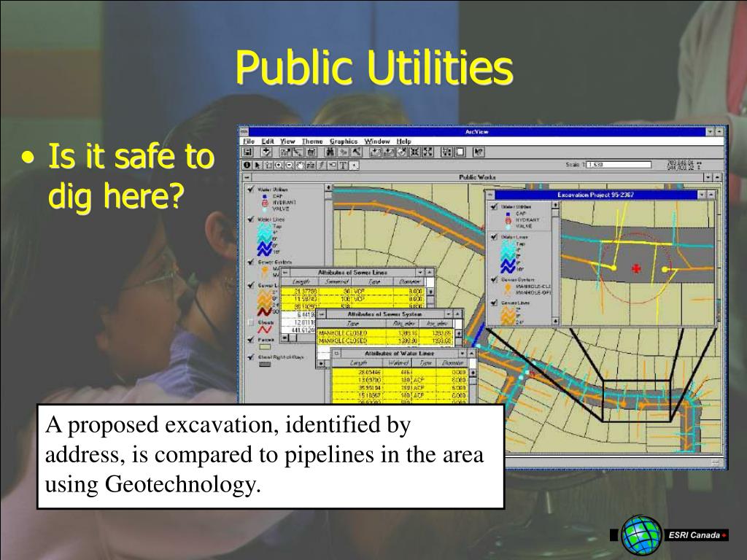Select the Zoom In magnifier tool
This screenshot has width=747, height=560.
[x=278, y=166]
